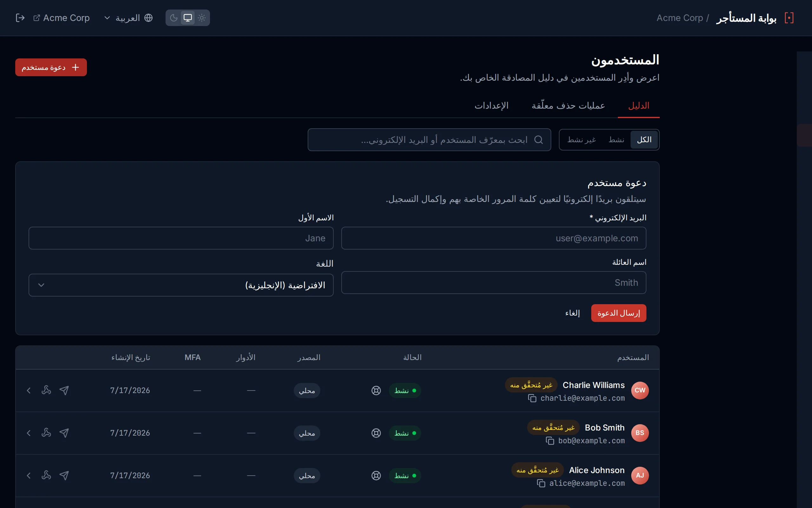Copy alice@example.com with the copy icon
Image resolution: width=812 pixels, height=508 pixels.
click(x=541, y=484)
